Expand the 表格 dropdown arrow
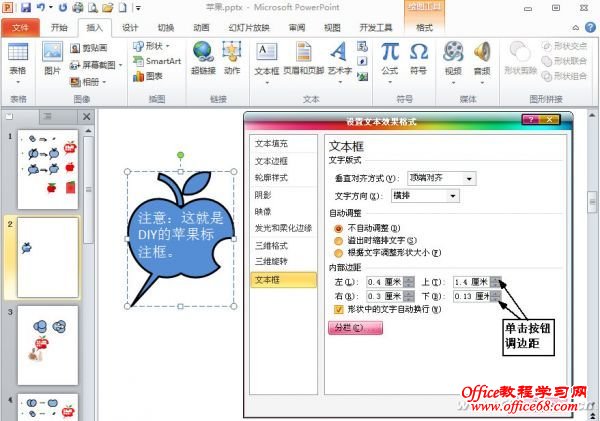This screenshot has width=600, height=421. point(18,82)
